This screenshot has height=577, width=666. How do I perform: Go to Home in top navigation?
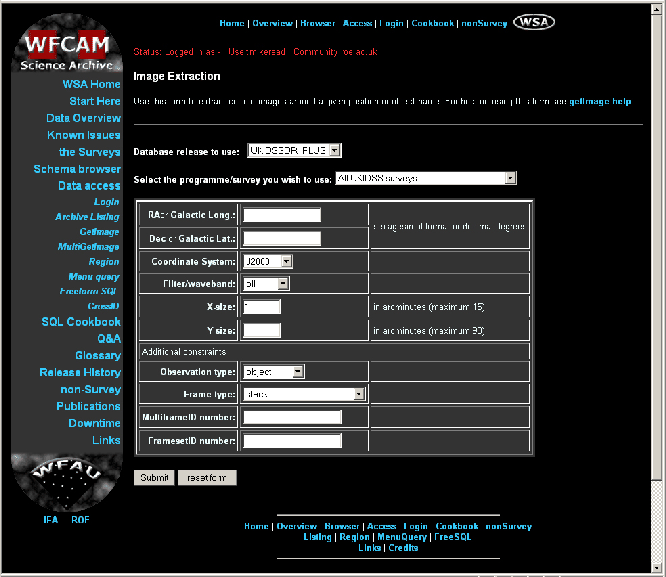point(231,23)
